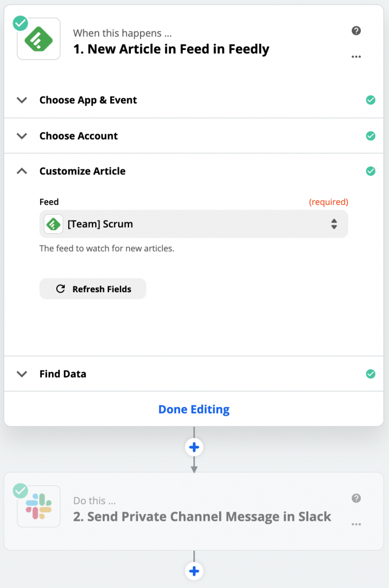
Task: Open help for the Slack action step
Action: (x=356, y=498)
